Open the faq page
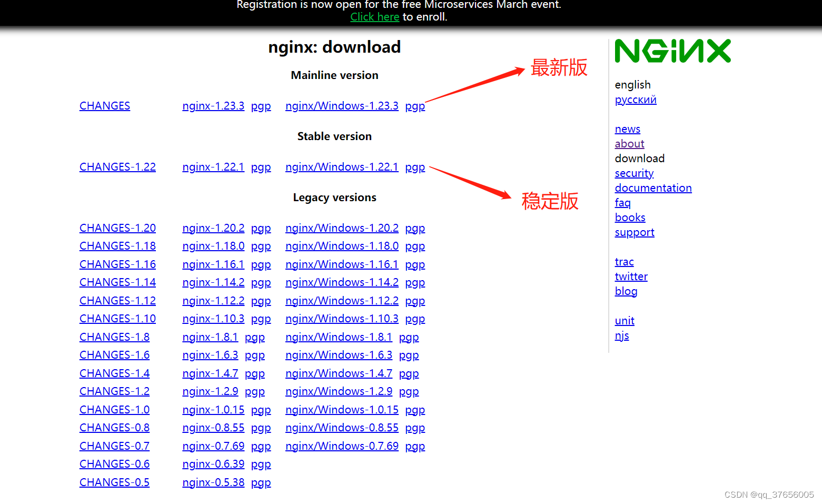The height and width of the screenshot is (504, 822). pos(622,203)
